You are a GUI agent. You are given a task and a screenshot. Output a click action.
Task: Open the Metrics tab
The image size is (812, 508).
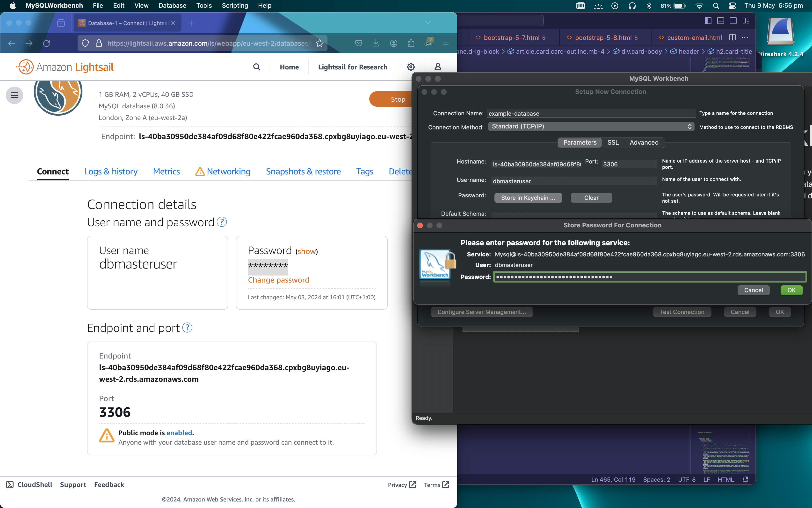point(167,171)
